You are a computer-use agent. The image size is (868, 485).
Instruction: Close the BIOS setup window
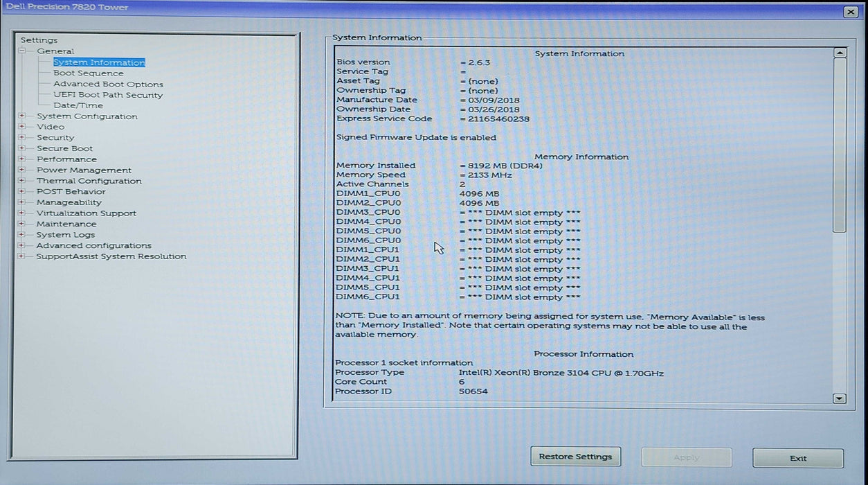tap(851, 12)
